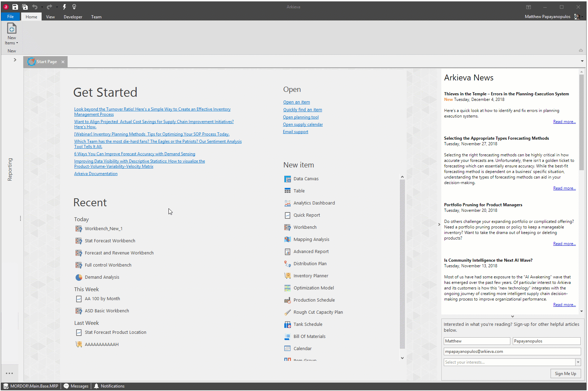Image resolution: width=588 pixels, height=391 pixels.
Task: Click the New item list scrollbar thumb
Action: [402, 264]
